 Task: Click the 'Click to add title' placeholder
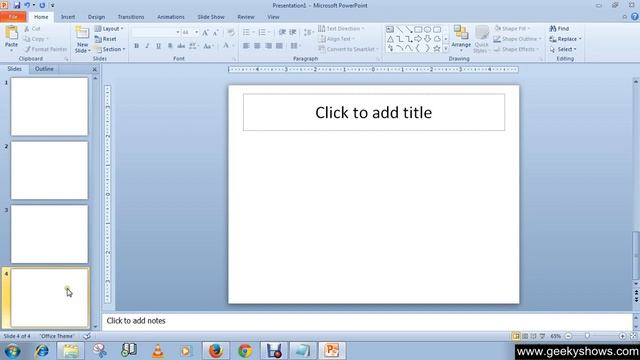click(x=373, y=113)
